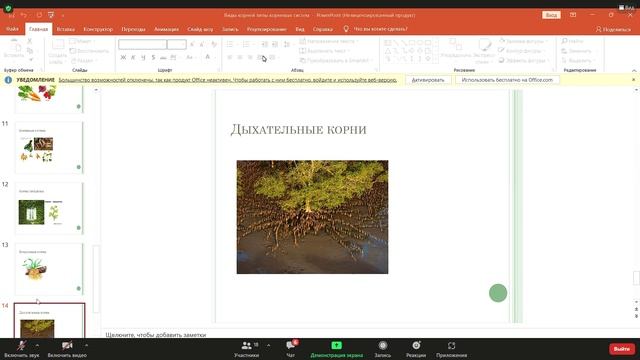Open the Select (Выделить) dropdown
This screenshot has height=360, width=640.
pyautogui.click(x=578, y=60)
